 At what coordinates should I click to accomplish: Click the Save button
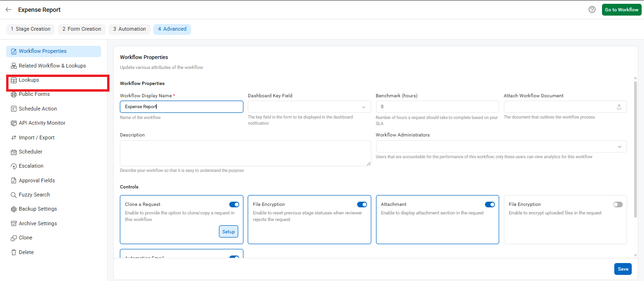coord(623,269)
